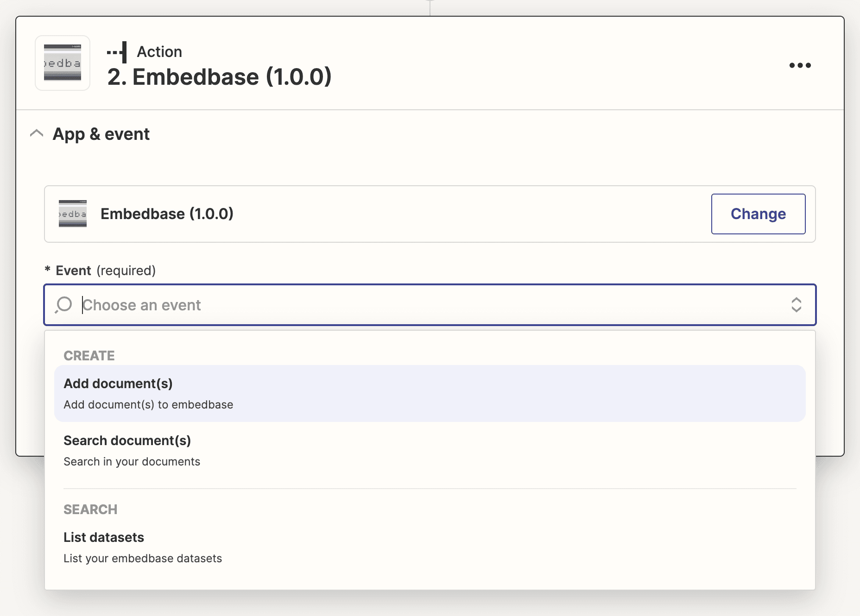The height and width of the screenshot is (616, 860).
Task: Click "Add document(s) to embedbase" description
Action: click(x=148, y=405)
